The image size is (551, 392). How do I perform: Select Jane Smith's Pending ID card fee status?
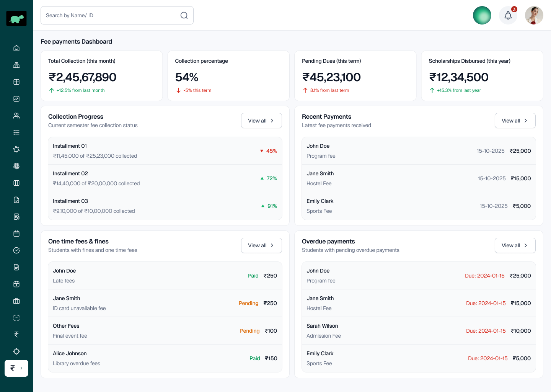pyautogui.click(x=249, y=303)
